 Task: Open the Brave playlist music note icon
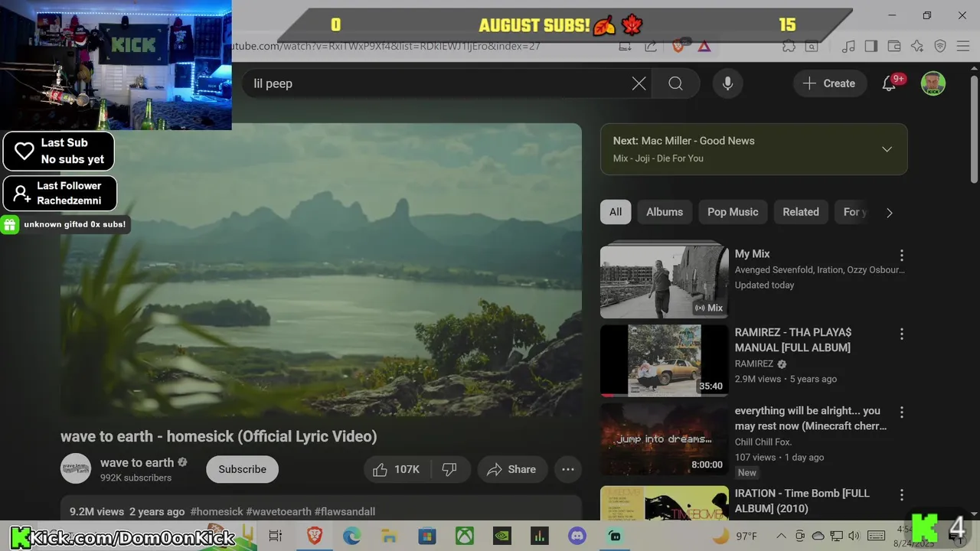click(x=848, y=46)
